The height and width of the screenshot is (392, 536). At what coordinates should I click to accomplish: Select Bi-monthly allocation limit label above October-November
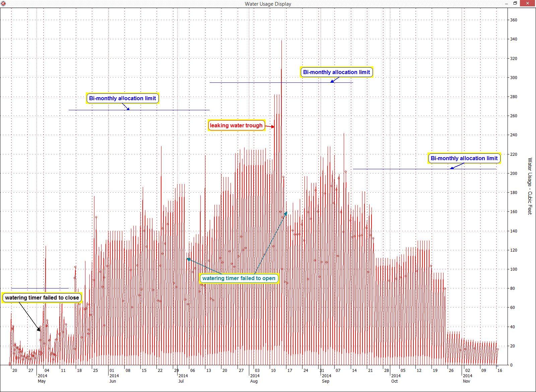(464, 158)
